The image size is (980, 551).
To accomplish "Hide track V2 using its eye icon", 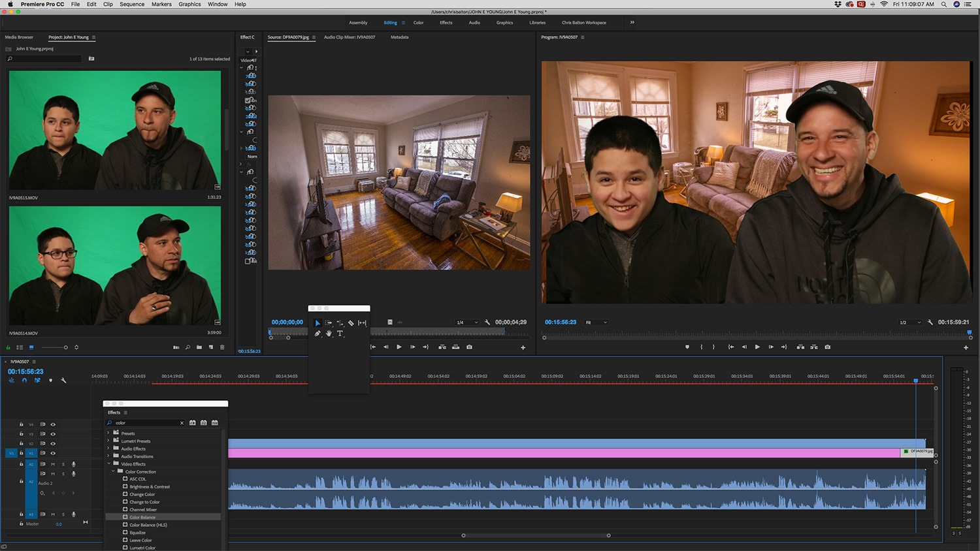I will tap(53, 443).
